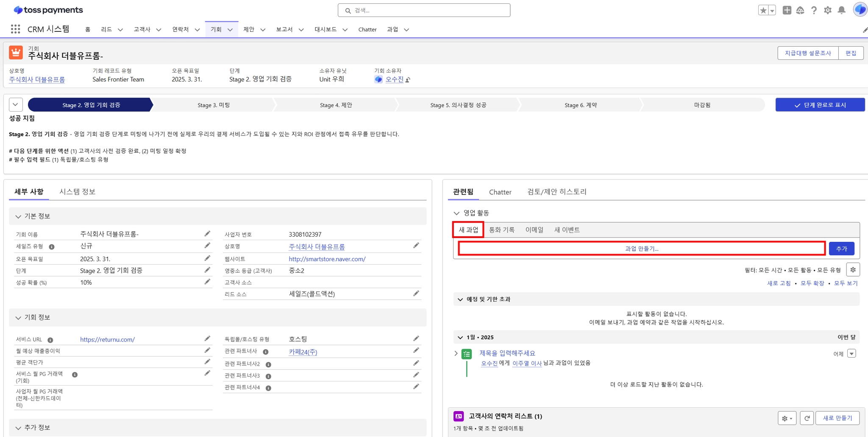Refresh the 고객사의 연락처 리스트 list
Viewport: 868px width, 437px height.
(x=807, y=418)
